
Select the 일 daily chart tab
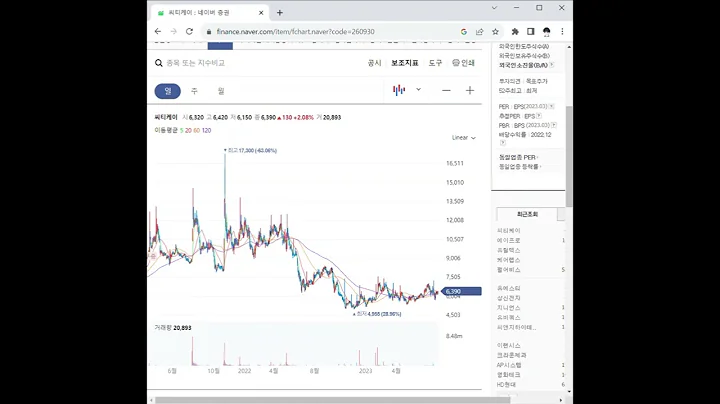click(168, 91)
